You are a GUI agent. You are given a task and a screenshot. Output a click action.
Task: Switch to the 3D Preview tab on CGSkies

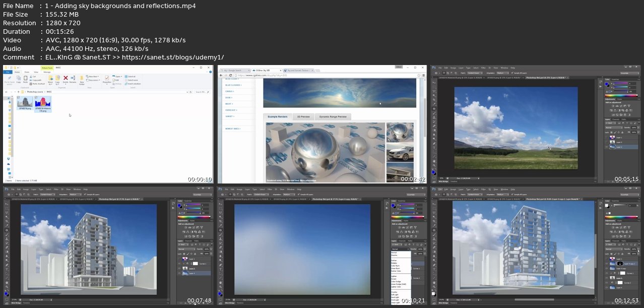(x=303, y=116)
